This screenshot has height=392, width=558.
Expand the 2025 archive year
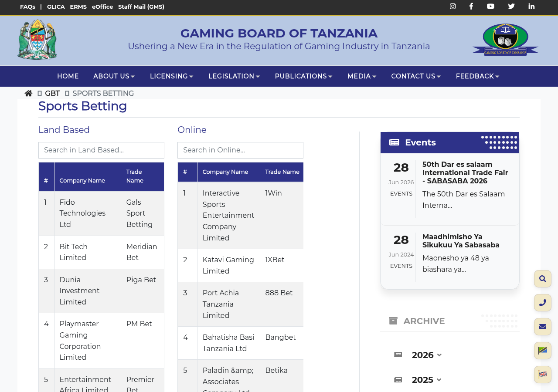coord(427,380)
